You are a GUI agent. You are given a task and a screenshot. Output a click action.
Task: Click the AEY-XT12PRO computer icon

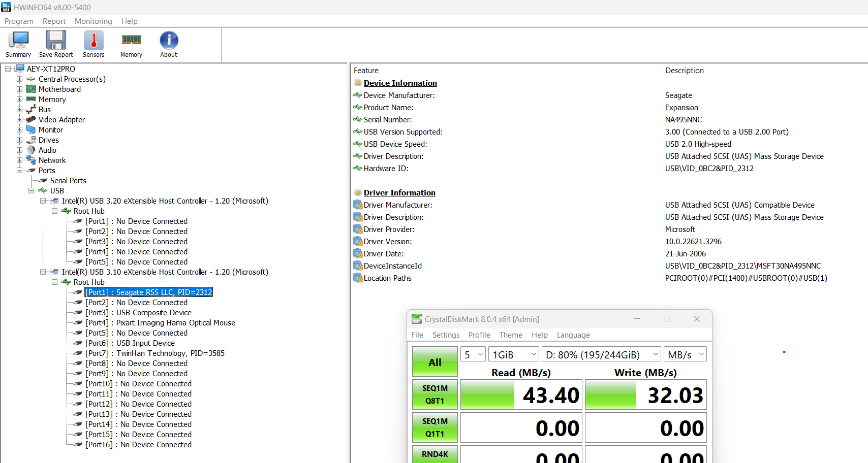tap(20, 69)
